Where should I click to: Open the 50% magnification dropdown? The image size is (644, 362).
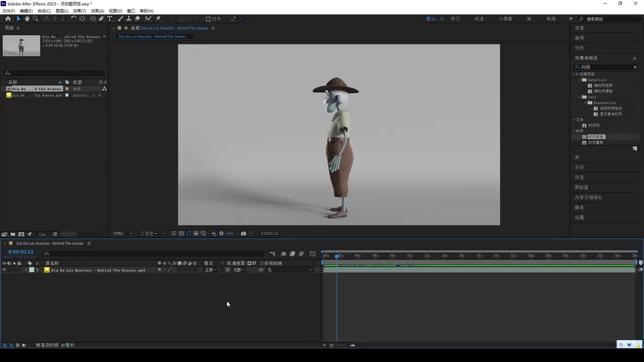[122, 233]
